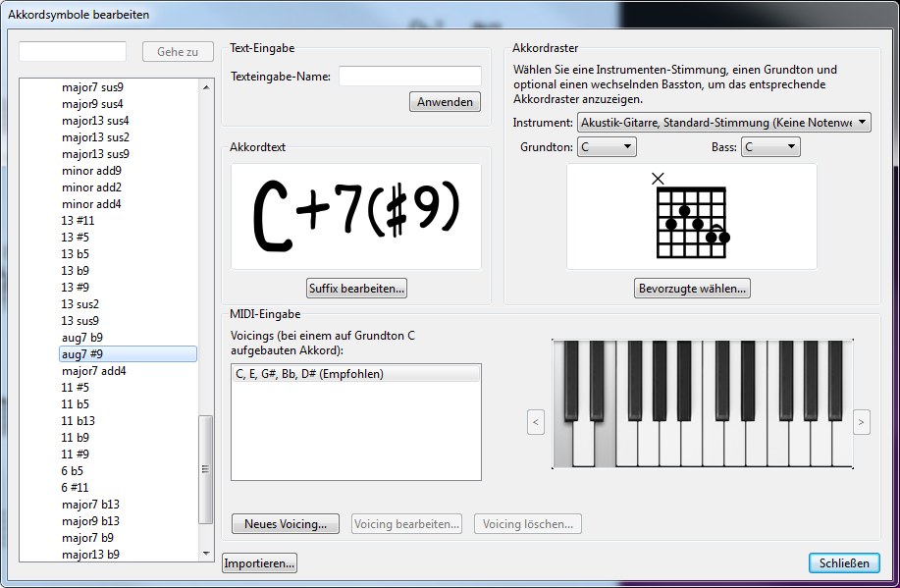The image size is (900, 588).
Task: Click the Gehe zu button
Action: tap(178, 52)
